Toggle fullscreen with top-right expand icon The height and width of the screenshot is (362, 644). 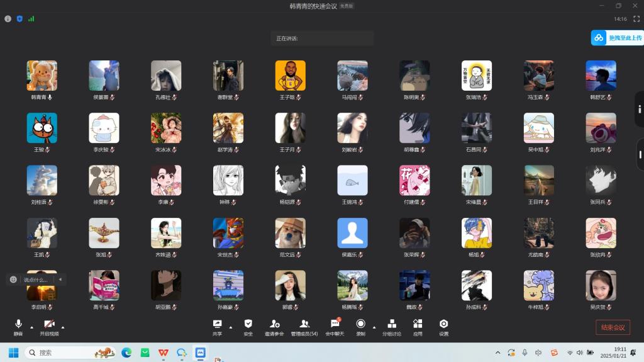636,19
